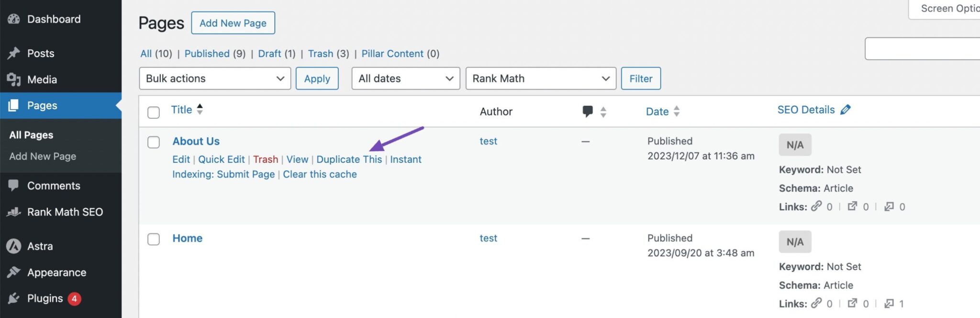The width and height of the screenshot is (980, 318).
Task: Click the Comments speech bubble sidebar icon
Action: pyautogui.click(x=14, y=185)
